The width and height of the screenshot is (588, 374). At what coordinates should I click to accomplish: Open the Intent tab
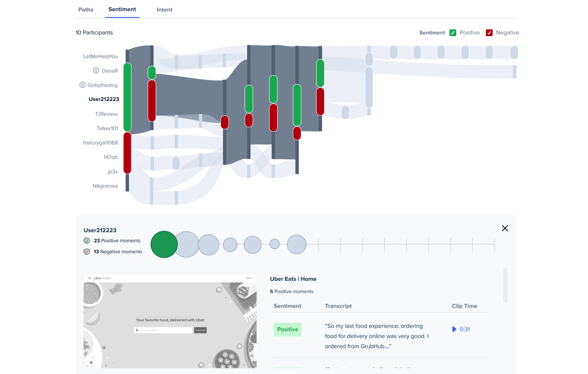pyautogui.click(x=164, y=10)
